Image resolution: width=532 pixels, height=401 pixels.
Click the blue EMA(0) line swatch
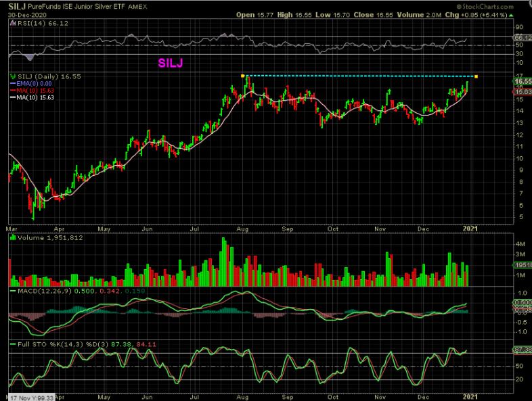click(x=13, y=83)
